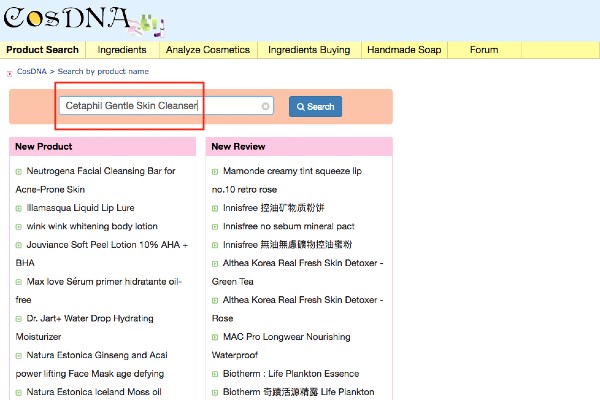
Task: Open Althea Skin Detoxer Rose review
Action: pos(298,309)
